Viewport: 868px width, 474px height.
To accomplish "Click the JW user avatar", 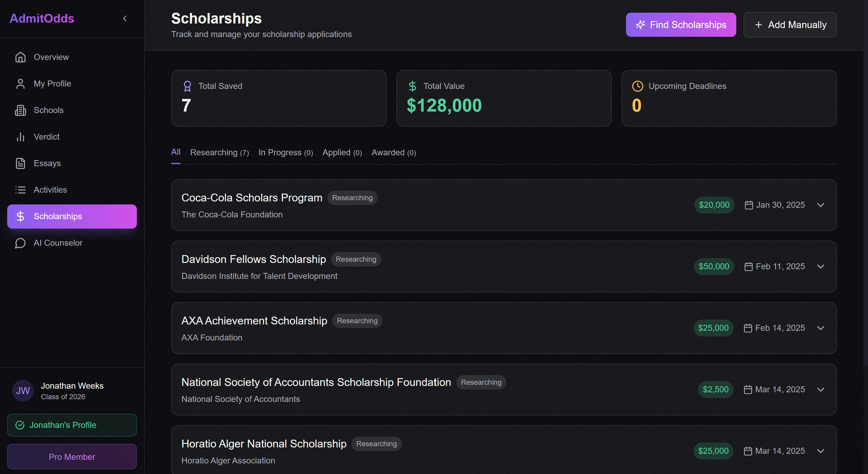I will (23, 391).
